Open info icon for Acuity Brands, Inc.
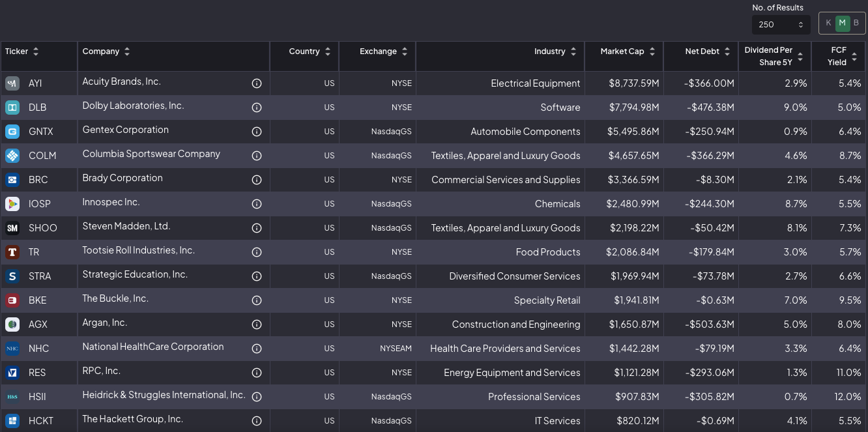 (x=257, y=83)
